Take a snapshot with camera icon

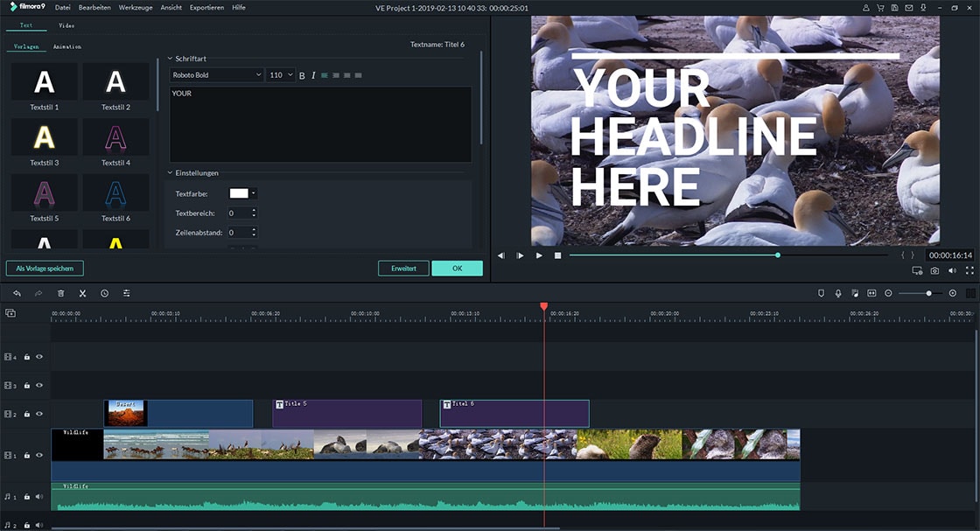click(934, 270)
